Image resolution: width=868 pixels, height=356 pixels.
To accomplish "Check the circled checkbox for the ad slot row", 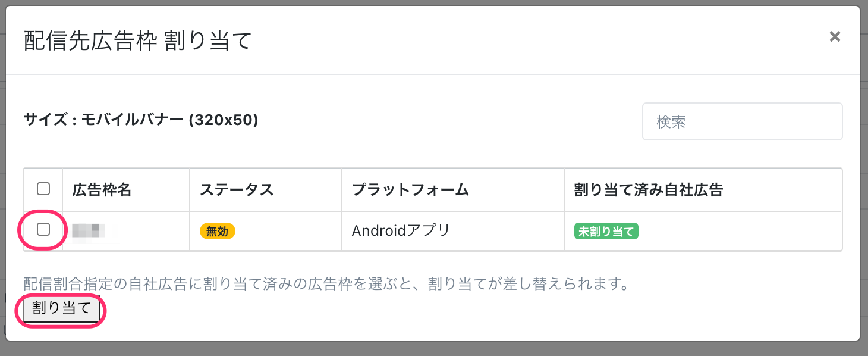I will (42, 230).
